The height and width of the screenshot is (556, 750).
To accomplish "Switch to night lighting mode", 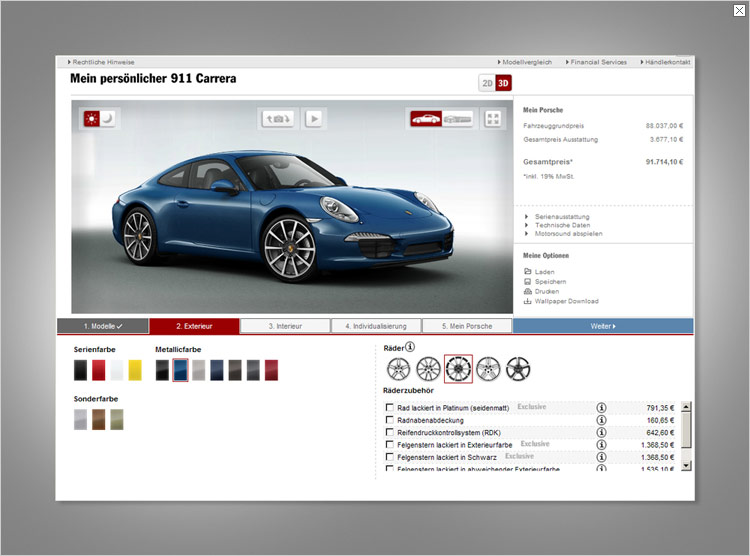I will [108, 118].
